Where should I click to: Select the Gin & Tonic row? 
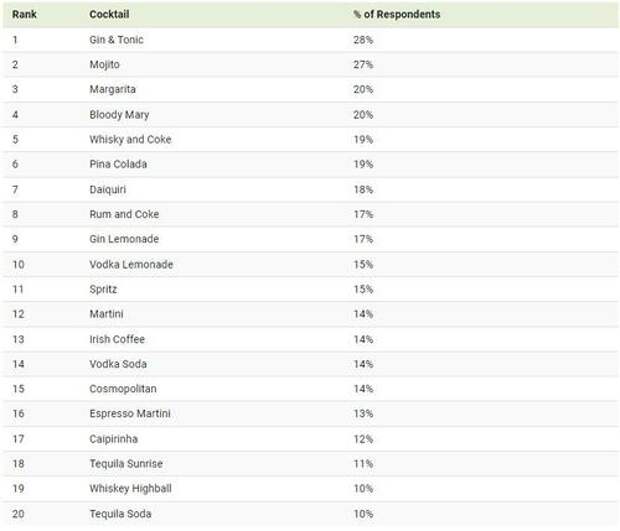(310, 40)
